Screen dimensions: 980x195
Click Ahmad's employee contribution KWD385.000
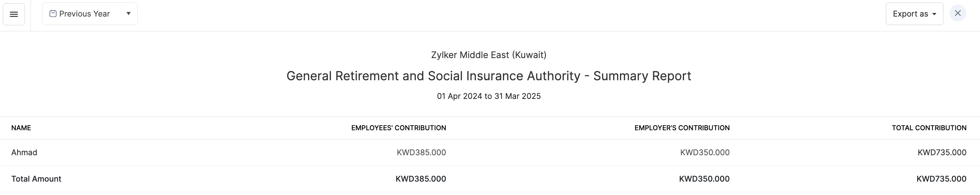click(x=421, y=152)
